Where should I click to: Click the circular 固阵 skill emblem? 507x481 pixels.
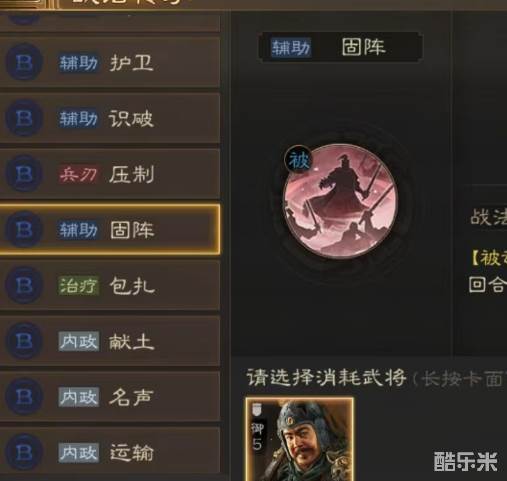click(x=340, y=201)
